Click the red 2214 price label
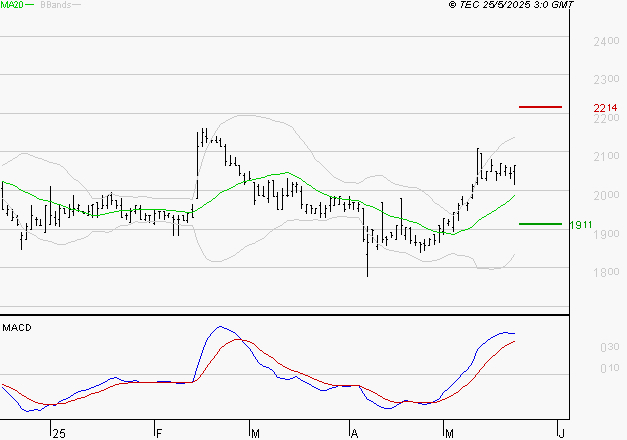 tap(605, 108)
